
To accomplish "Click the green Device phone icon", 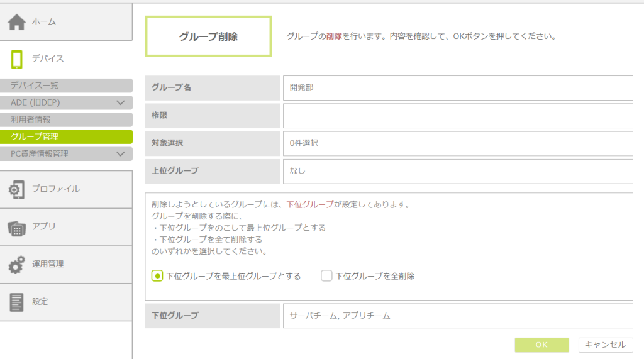I will [17, 59].
